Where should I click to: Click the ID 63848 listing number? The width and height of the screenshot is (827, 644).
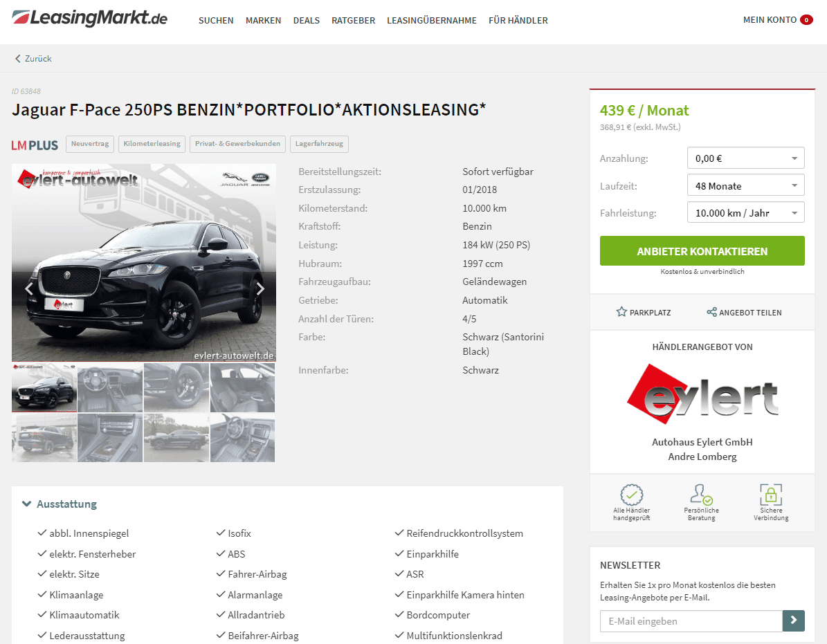pyautogui.click(x=26, y=91)
